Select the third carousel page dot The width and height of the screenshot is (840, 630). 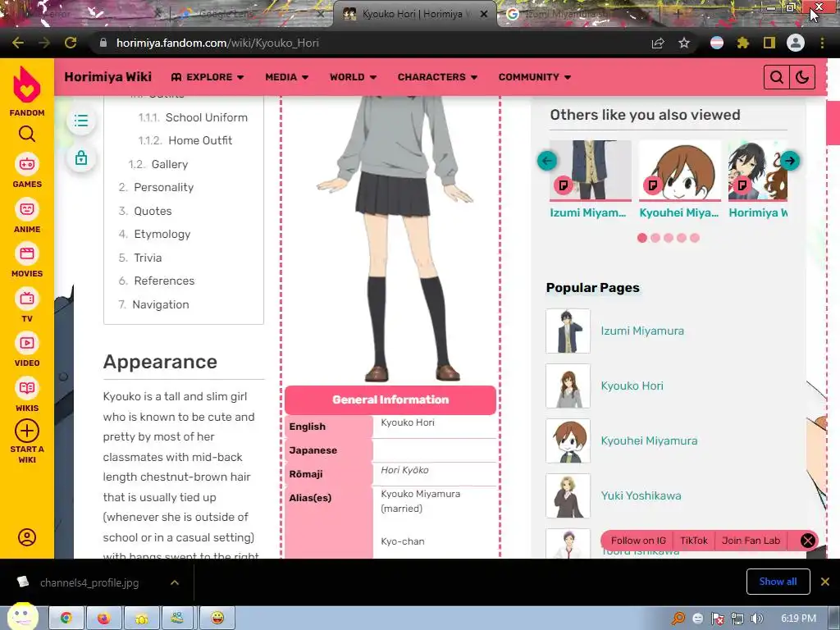(669, 238)
